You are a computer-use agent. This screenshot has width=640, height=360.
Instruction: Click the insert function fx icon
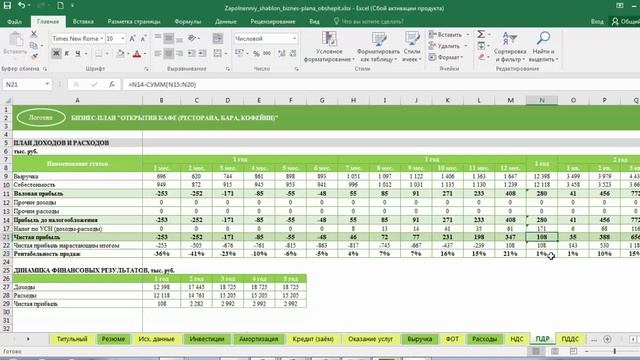[x=111, y=84]
